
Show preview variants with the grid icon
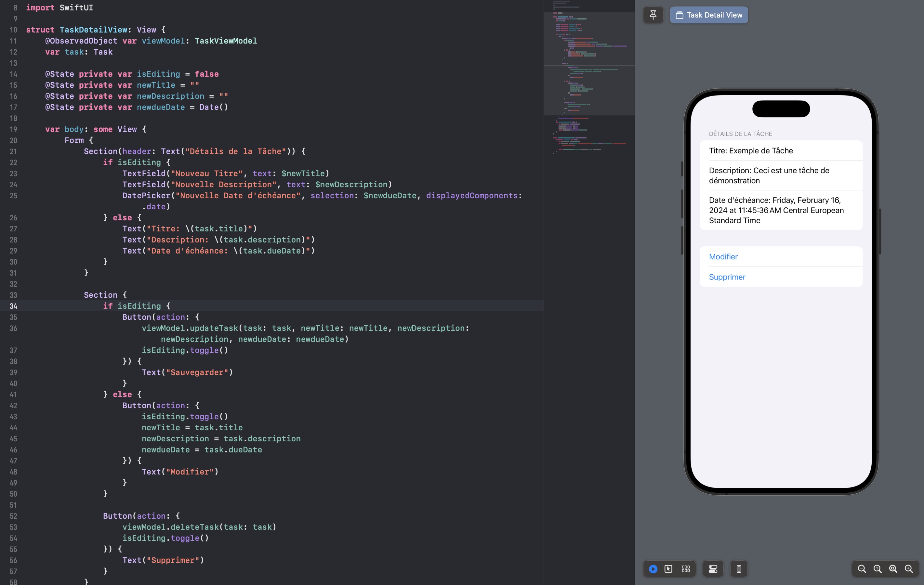click(x=686, y=569)
